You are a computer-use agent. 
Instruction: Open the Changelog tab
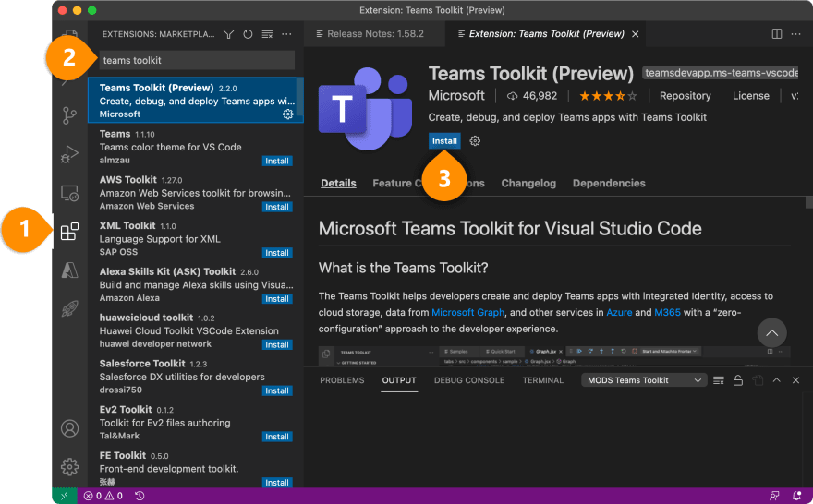click(x=528, y=183)
